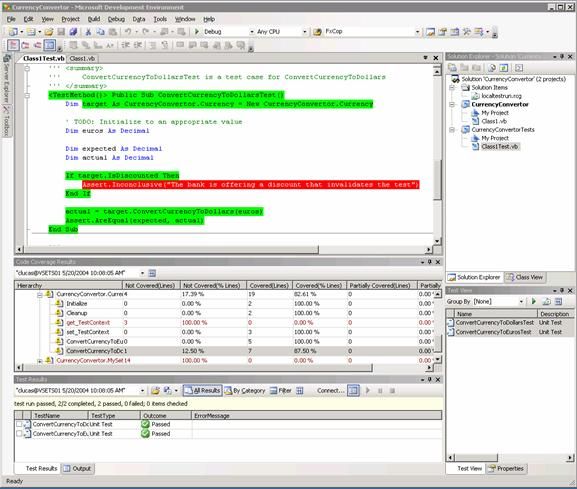Click the highlighted icon right of Connect
Screen dimensions: 577x489
click(353, 390)
